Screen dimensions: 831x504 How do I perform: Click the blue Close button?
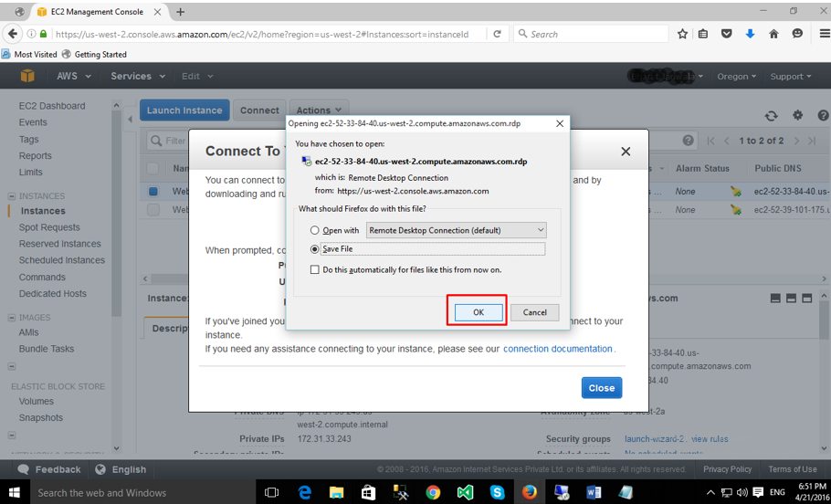[602, 388]
